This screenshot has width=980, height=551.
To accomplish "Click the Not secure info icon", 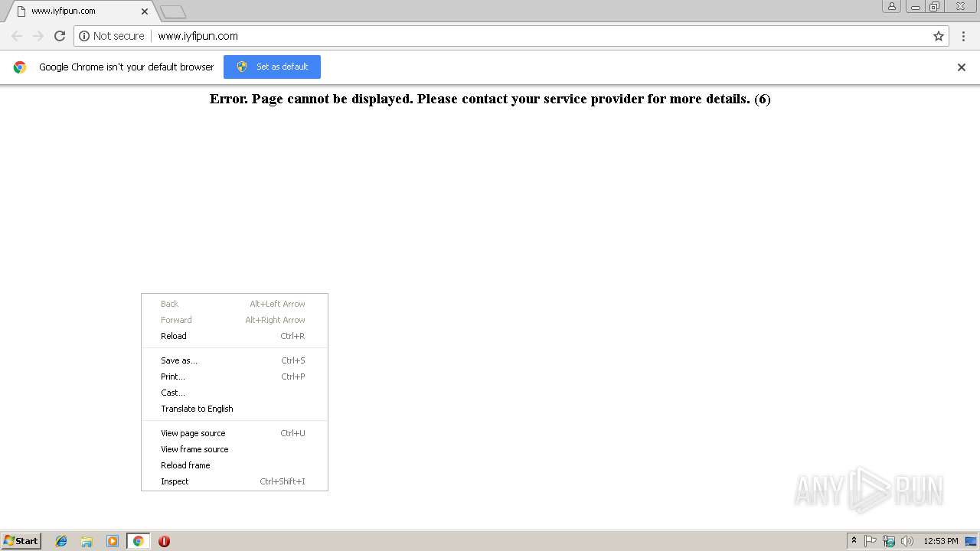I will (x=84, y=36).
